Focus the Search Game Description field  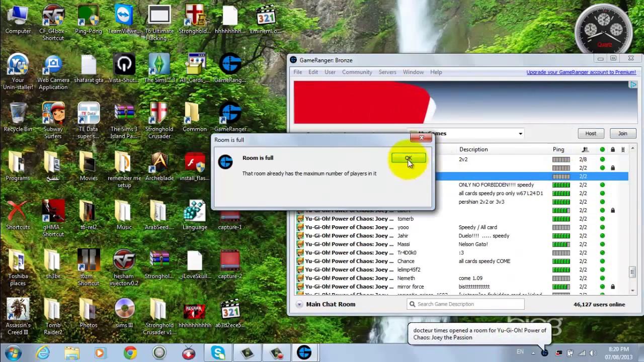465,304
